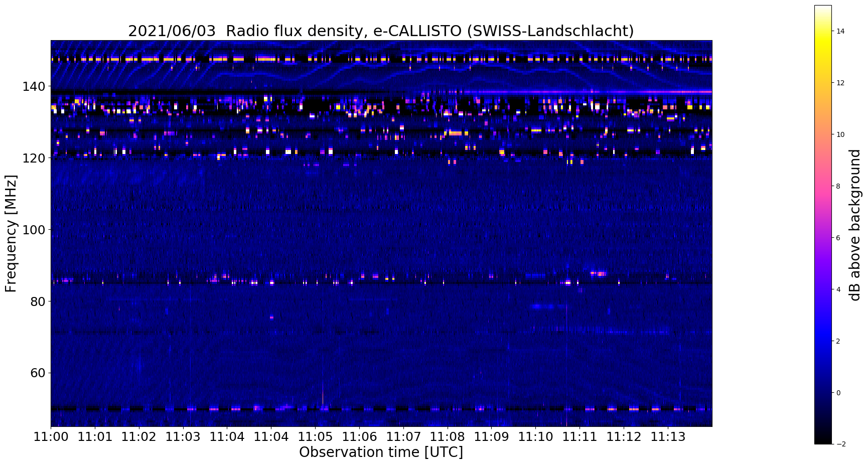Click the 100 frequency tick label
868x465 pixels.
tap(34, 230)
